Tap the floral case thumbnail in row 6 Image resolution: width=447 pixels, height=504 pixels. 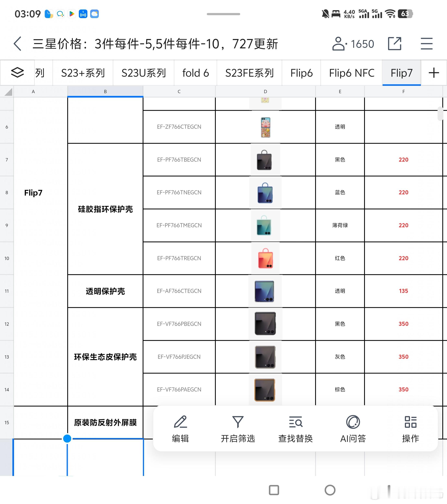point(266,127)
